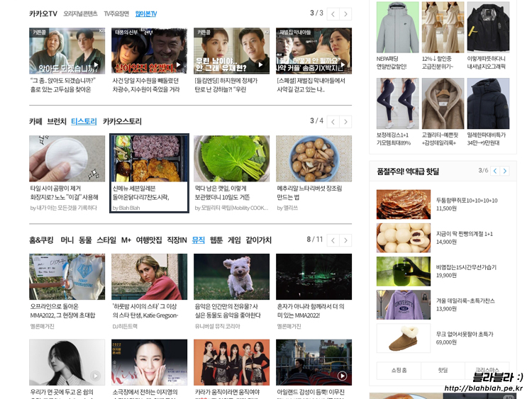Viewport: 532px width, 399px height.
Task: Open 신메뉴 세븐일레븐 도시락 article
Action: (141, 193)
